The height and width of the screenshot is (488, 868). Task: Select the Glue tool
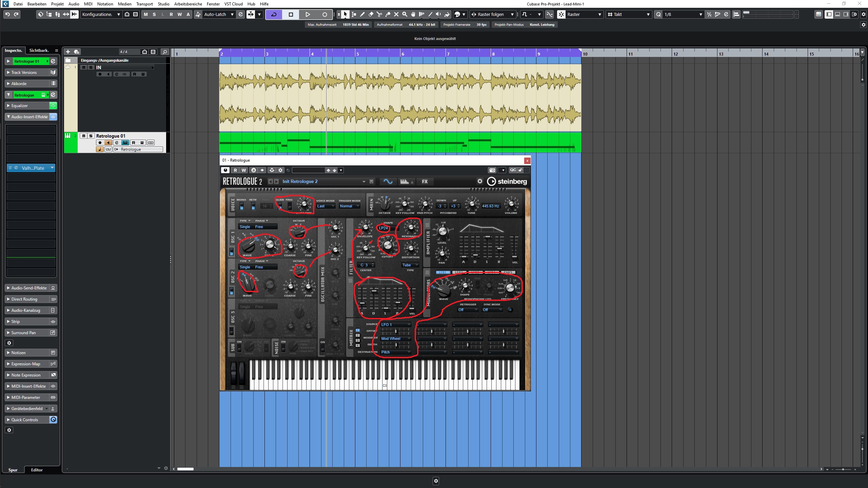pos(388,14)
